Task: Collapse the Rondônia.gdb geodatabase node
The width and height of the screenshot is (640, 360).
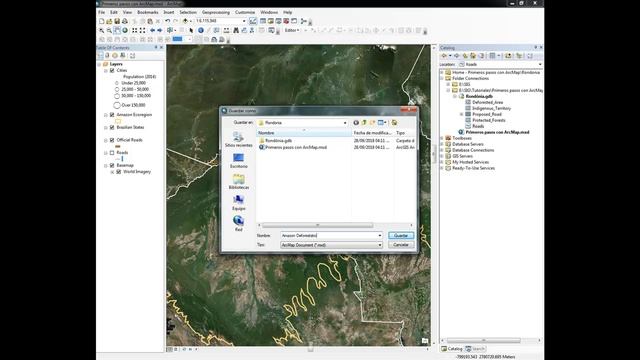Action: [x=455, y=96]
